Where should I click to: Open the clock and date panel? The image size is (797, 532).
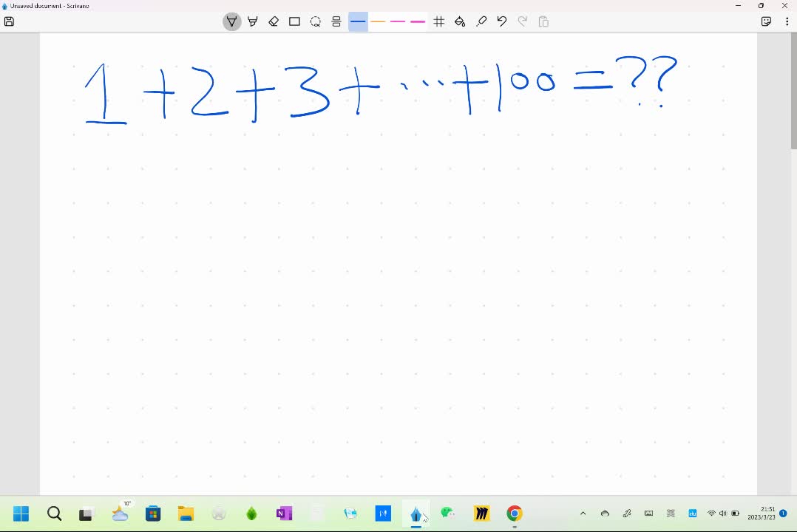pos(762,514)
